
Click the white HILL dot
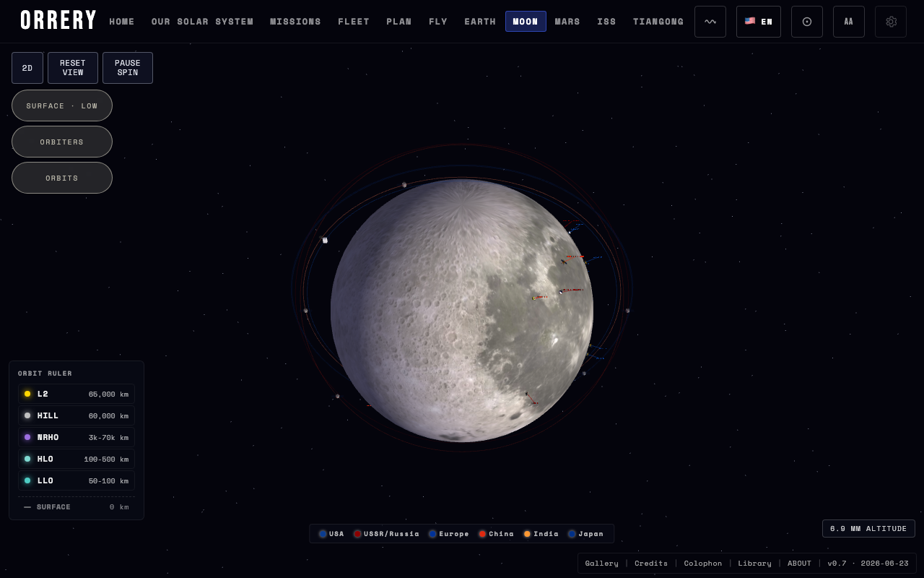tap(27, 415)
